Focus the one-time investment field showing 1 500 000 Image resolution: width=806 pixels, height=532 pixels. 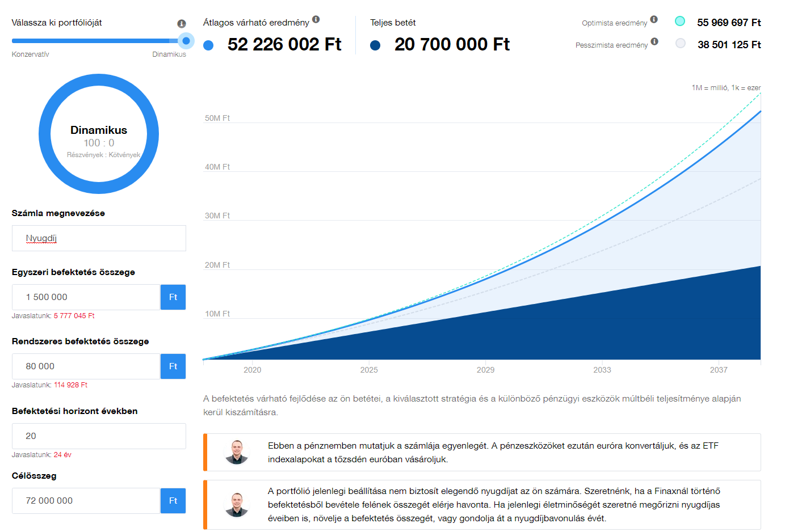(86, 297)
